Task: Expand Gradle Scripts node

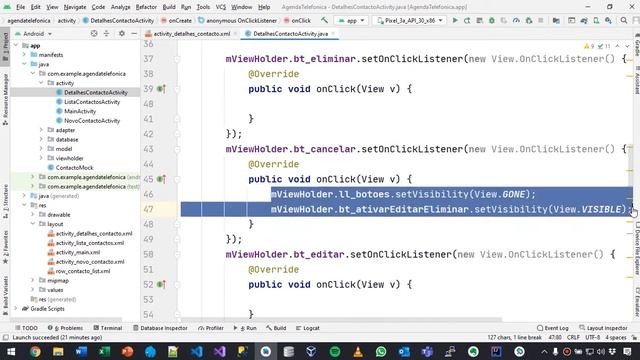Action: click(x=16, y=309)
